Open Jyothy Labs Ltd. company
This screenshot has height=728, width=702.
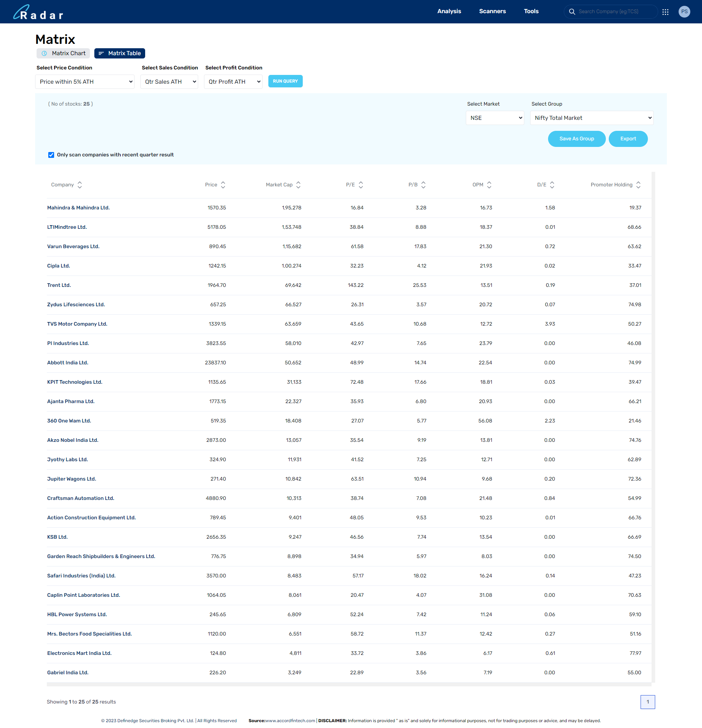coord(68,459)
